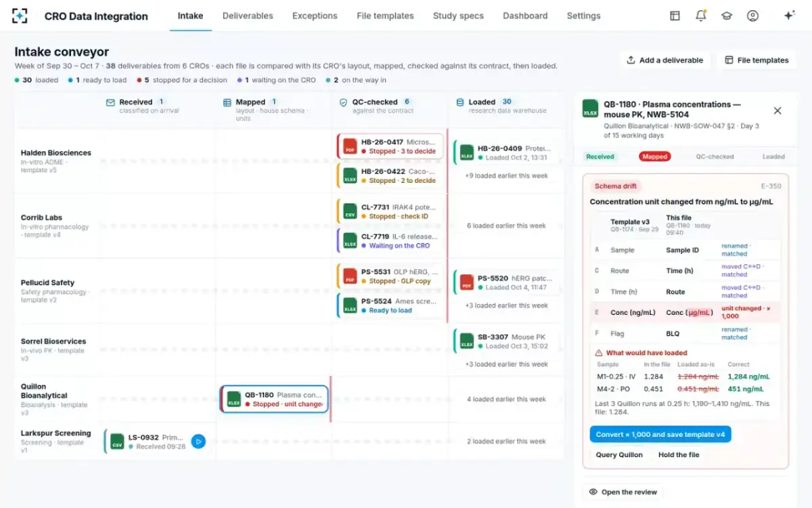
Task: Launch the sparkle assistant icon
Action: click(789, 16)
